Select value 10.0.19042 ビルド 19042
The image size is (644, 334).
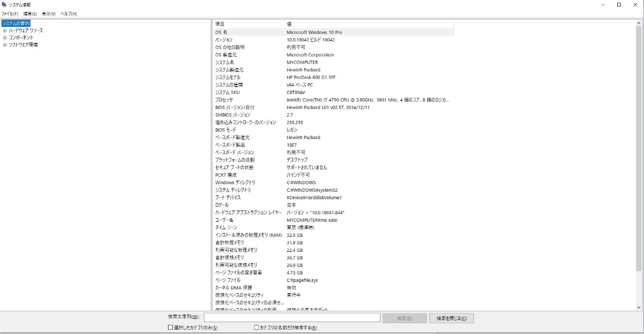coord(311,40)
